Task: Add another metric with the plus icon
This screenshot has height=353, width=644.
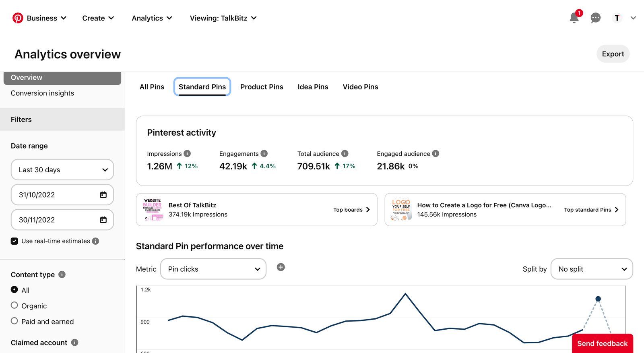Action: [x=281, y=267]
